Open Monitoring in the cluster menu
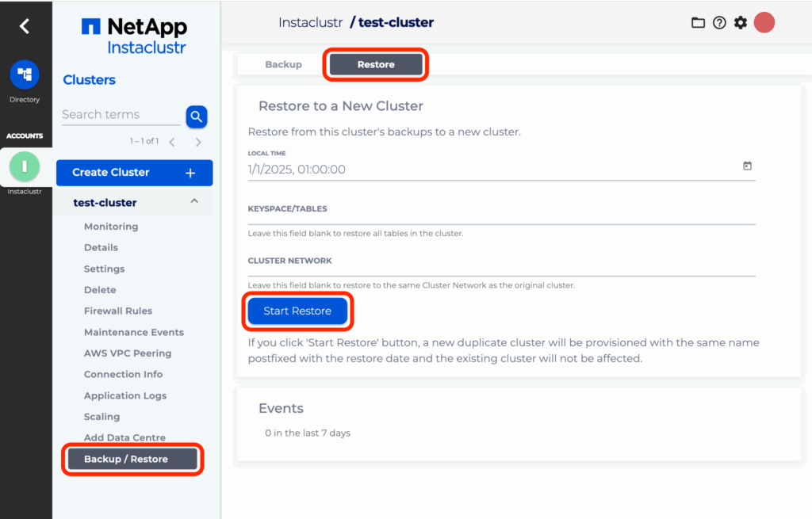Viewport: 812px width, 519px height. coord(111,227)
